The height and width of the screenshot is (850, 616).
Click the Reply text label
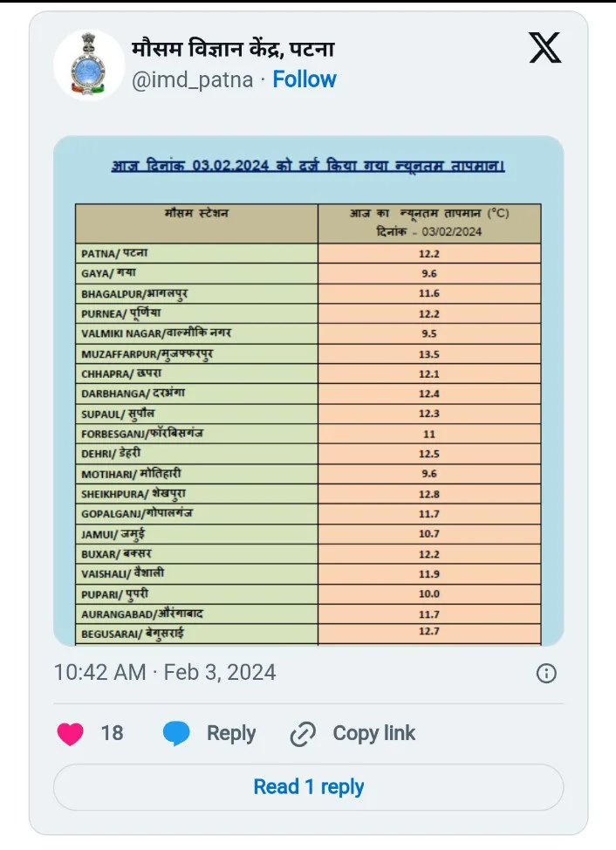231,734
